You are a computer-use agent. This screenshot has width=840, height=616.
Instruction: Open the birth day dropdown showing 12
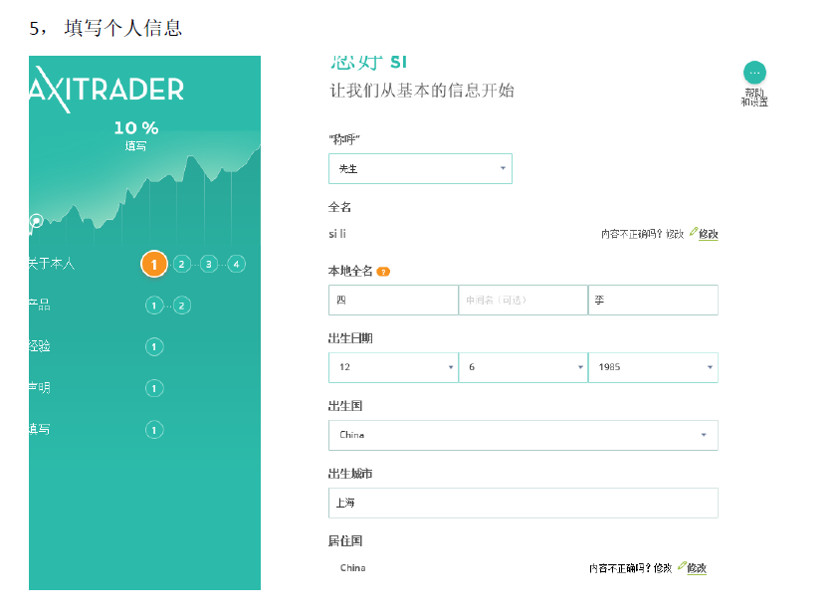(x=393, y=367)
